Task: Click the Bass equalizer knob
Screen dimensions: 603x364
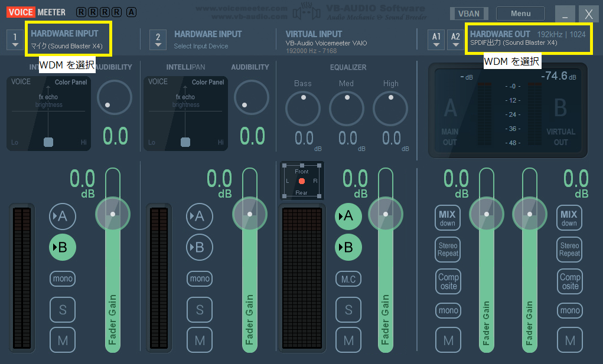Action: pos(303,109)
